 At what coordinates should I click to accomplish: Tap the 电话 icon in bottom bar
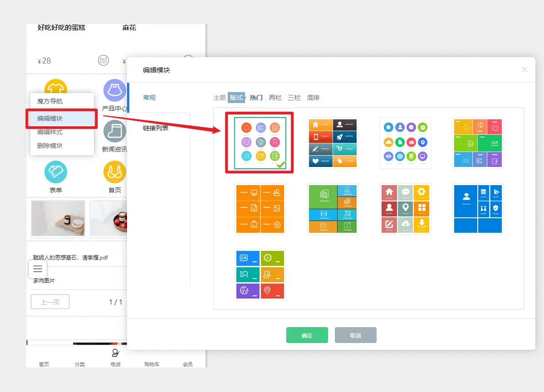[x=115, y=353]
